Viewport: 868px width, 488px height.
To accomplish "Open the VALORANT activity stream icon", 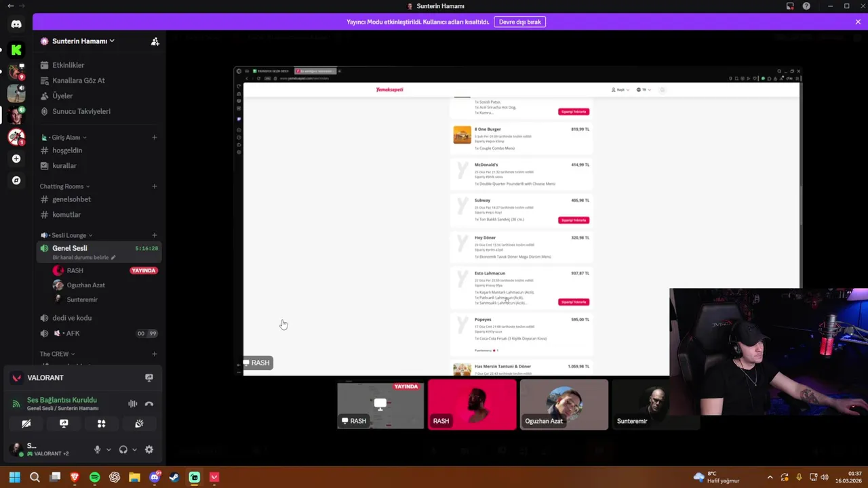I will click(149, 378).
